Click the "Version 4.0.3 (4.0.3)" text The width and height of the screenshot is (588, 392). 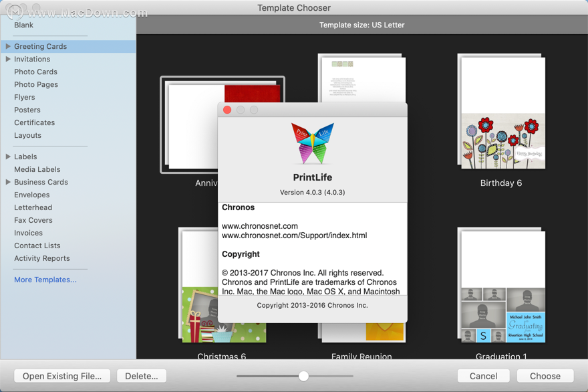(313, 192)
